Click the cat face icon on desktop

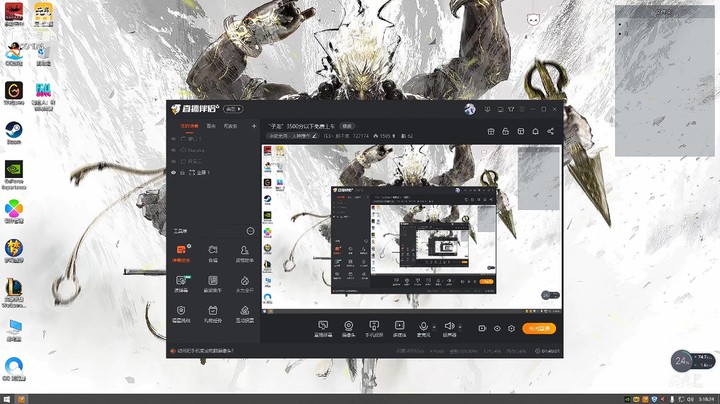(x=533, y=19)
